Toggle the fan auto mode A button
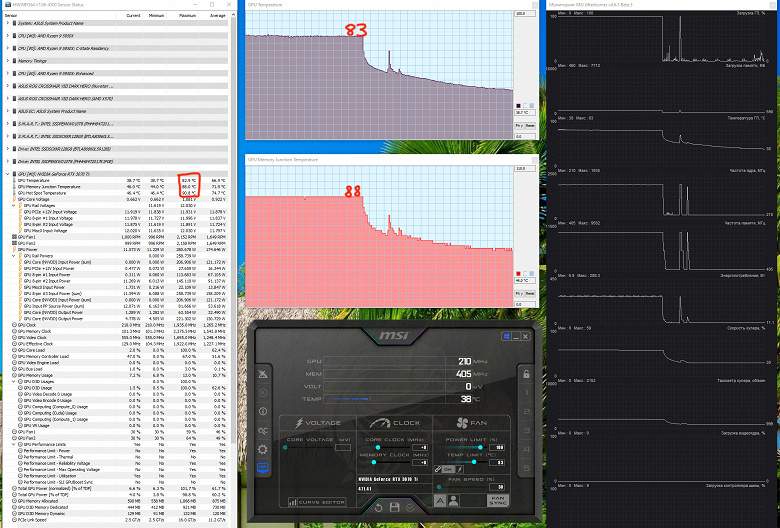The width and height of the screenshot is (780, 528). [440, 501]
